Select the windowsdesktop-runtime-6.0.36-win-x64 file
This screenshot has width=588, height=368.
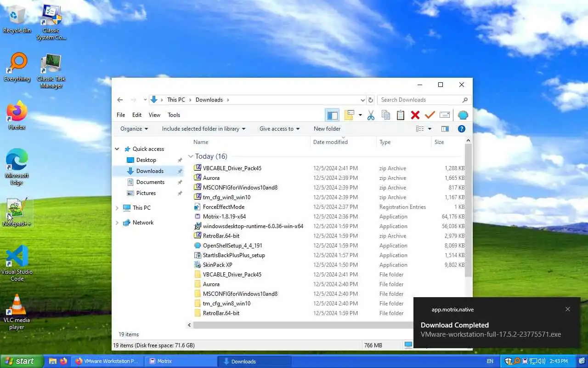(253, 226)
